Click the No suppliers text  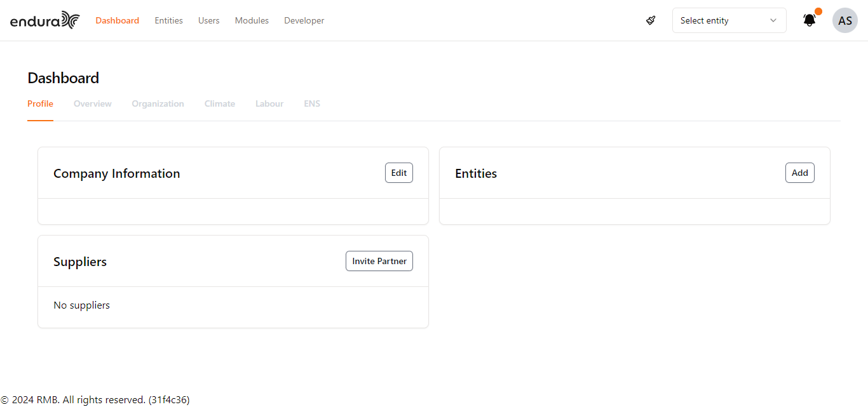pyautogui.click(x=82, y=305)
